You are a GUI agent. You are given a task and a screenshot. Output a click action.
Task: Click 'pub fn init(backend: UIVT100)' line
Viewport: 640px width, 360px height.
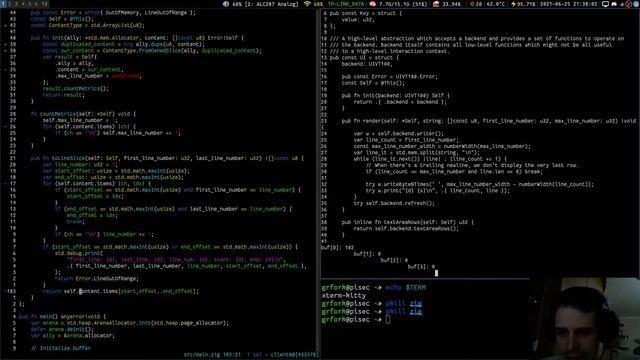[396, 96]
